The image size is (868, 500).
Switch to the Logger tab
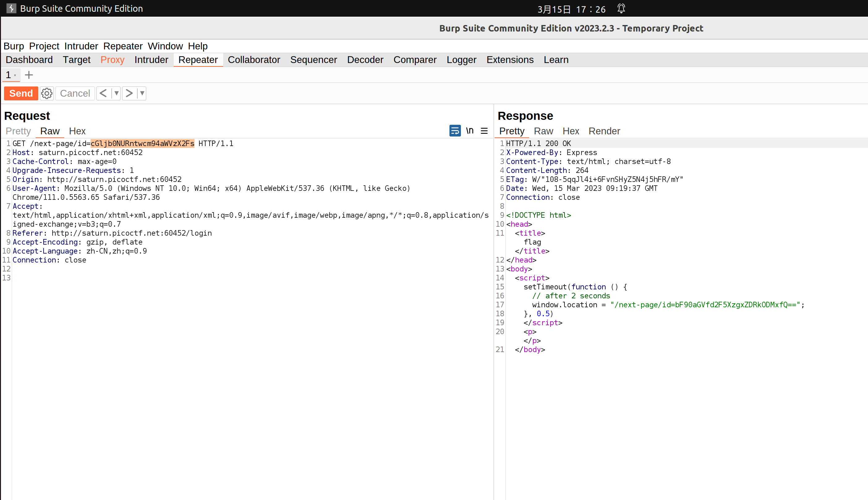[462, 60]
